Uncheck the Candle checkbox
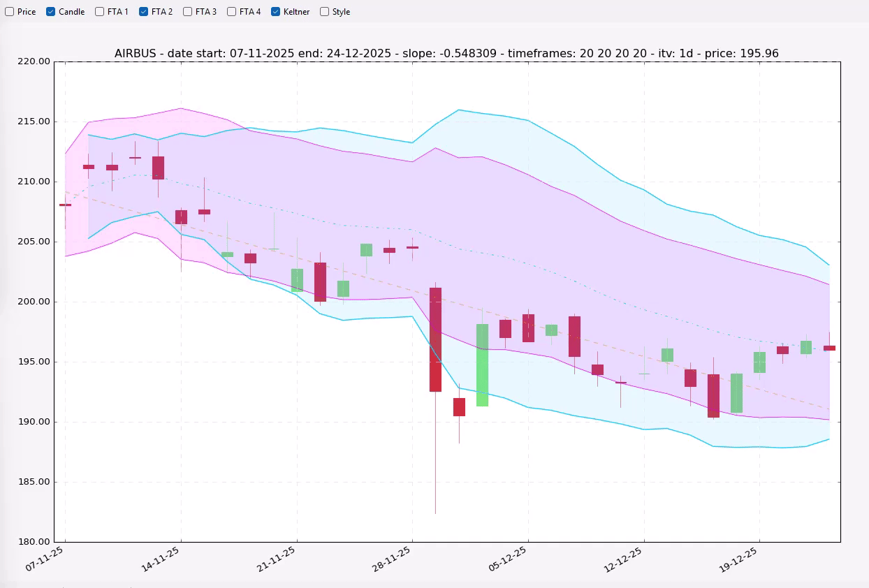 (51, 12)
